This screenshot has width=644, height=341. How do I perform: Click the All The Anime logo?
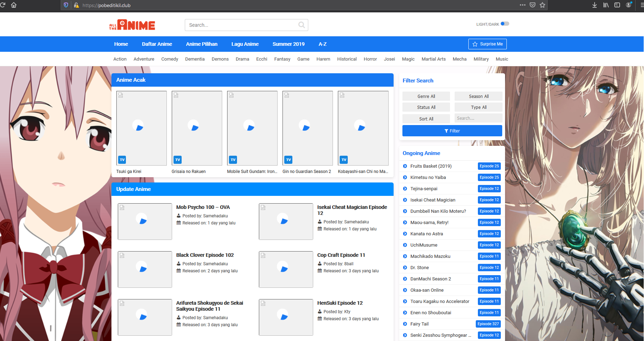point(132,25)
